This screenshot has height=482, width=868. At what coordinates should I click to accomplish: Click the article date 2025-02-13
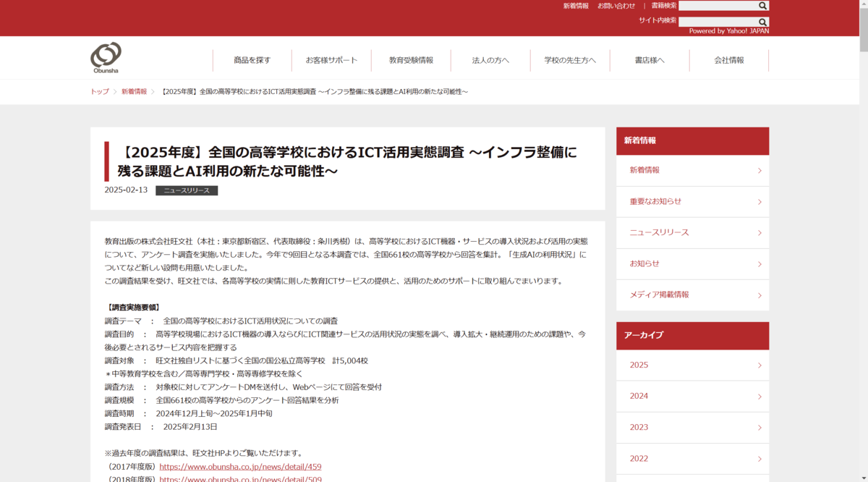tap(126, 190)
